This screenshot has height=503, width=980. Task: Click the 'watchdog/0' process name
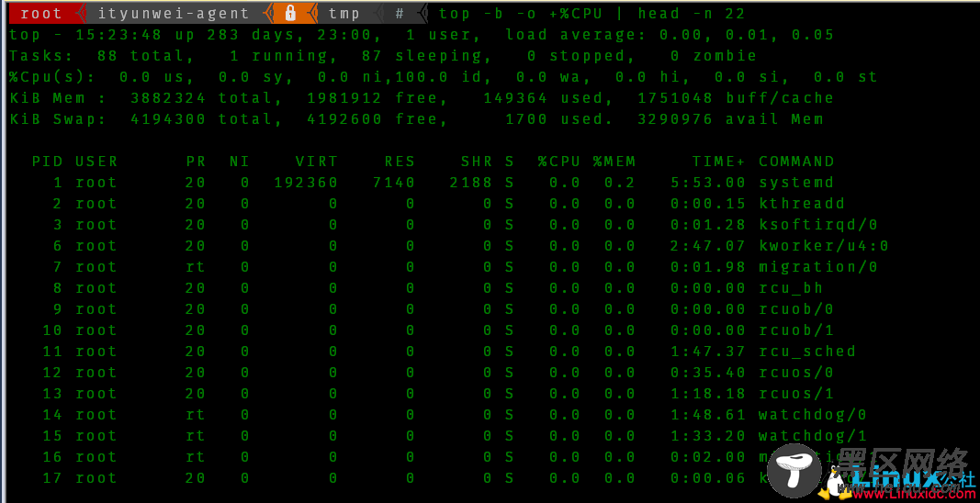pyautogui.click(x=813, y=414)
